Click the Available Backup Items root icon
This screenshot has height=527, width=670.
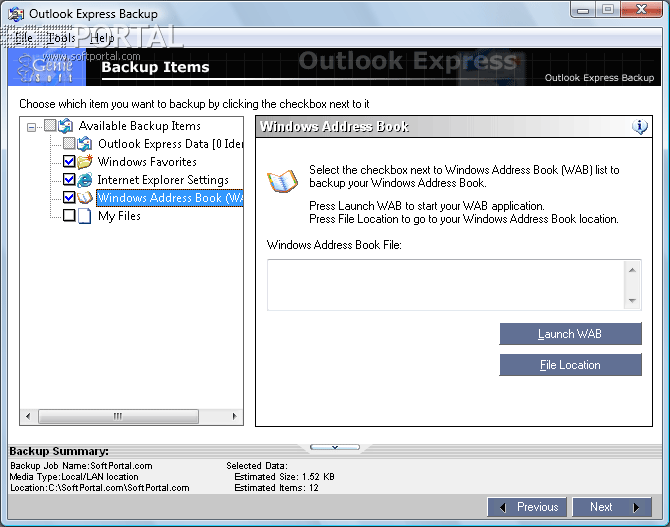(x=65, y=126)
